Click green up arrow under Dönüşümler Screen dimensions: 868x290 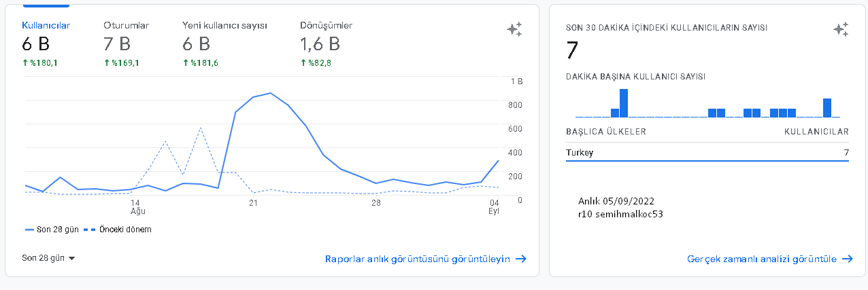(303, 63)
